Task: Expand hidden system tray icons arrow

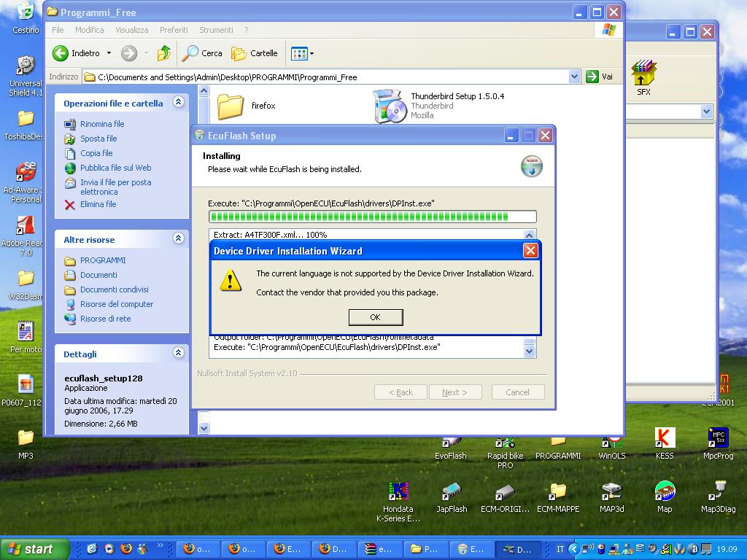Action: coord(574,549)
